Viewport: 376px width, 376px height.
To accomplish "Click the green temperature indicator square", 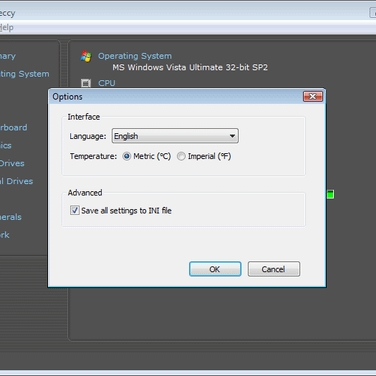I will 330,194.
